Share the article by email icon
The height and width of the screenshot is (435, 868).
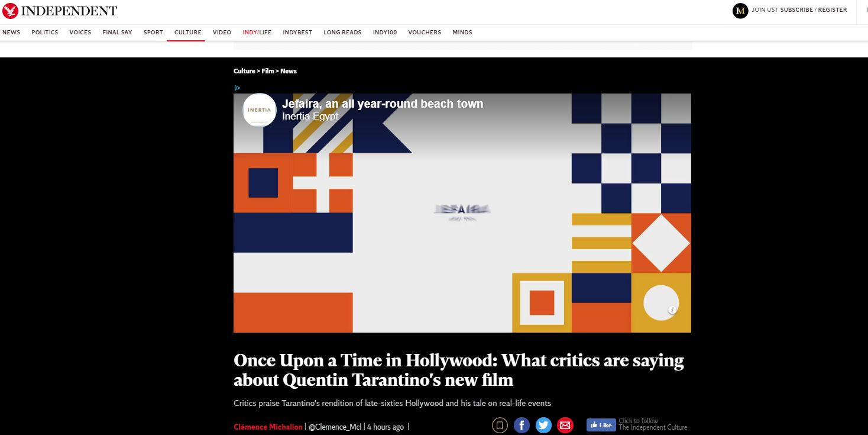click(x=565, y=425)
